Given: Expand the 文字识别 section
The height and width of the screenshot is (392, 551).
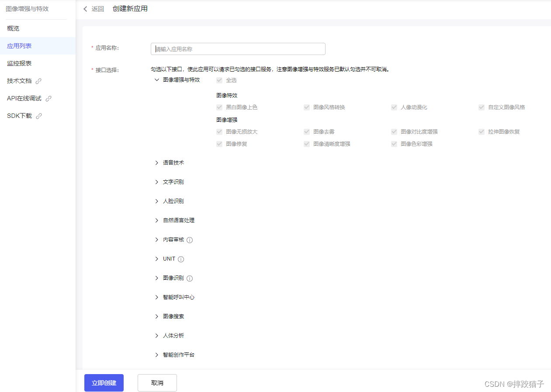Looking at the screenshot, I should pyautogui.click(x=156, y=182).
